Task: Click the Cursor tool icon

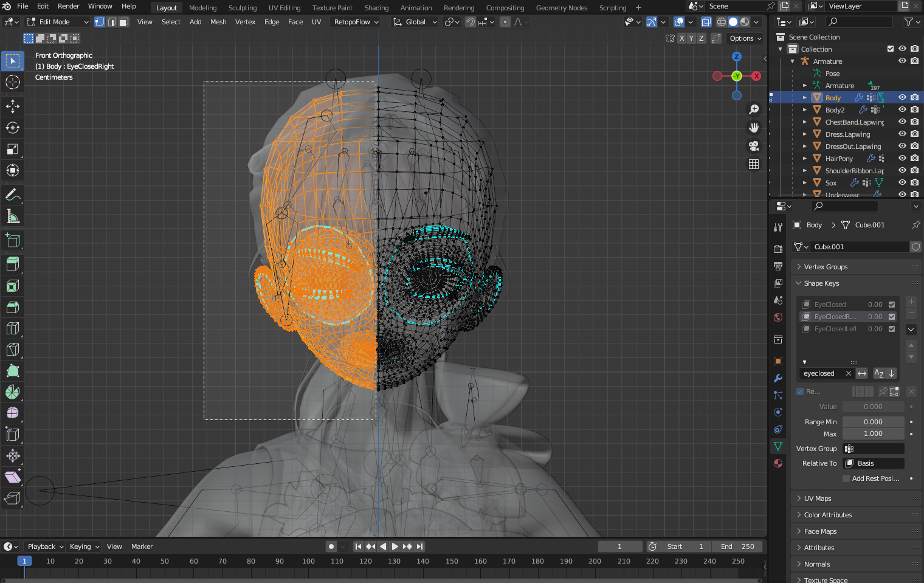Action: click(x=13, y=82)
